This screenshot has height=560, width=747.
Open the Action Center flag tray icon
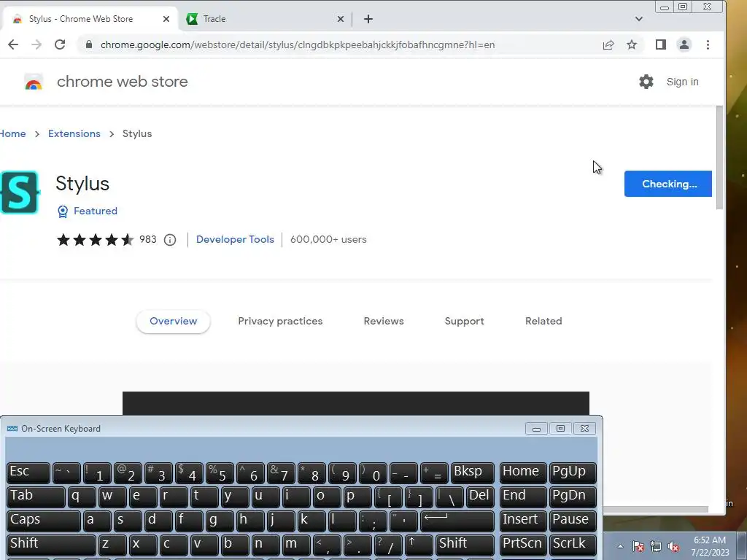[x=638, y=547]
